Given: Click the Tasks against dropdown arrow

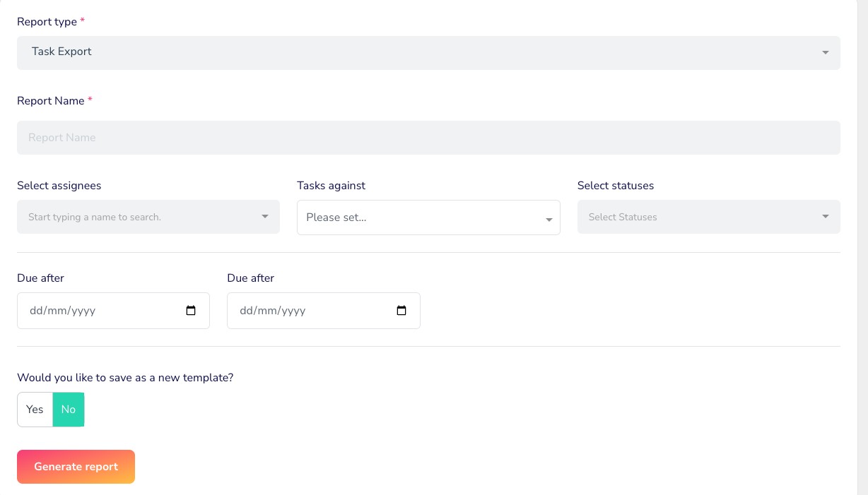Looking at the screenshot, I should (549, 220).
